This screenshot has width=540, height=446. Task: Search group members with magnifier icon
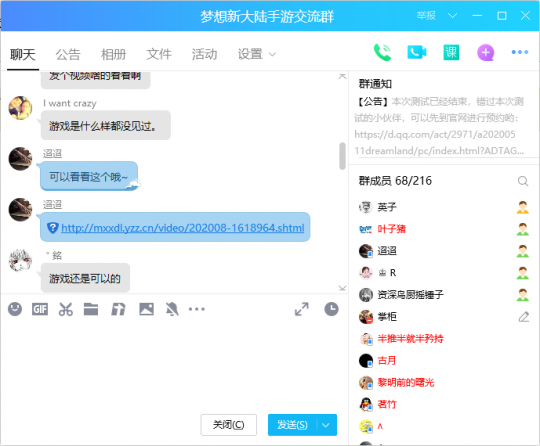coord(523,181)
